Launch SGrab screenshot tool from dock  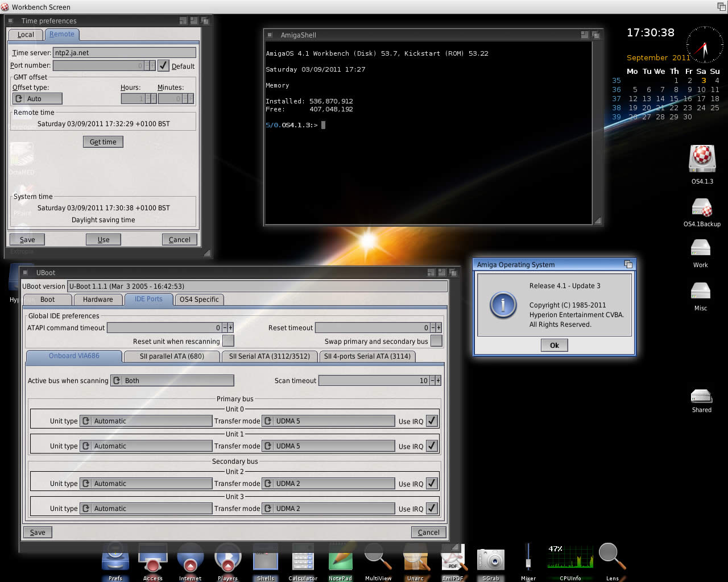click(491, 559)
